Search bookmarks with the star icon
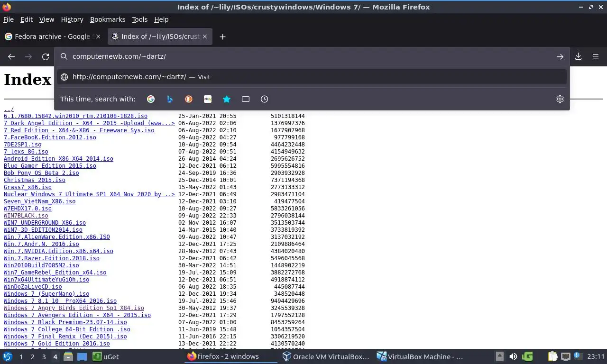 [227, 99]
